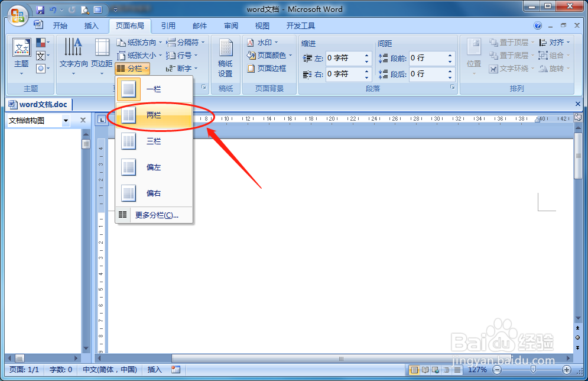Click the Office button orb
This screenshot has height=381, width=588.
pyautogui.click(x=18, y=15)
